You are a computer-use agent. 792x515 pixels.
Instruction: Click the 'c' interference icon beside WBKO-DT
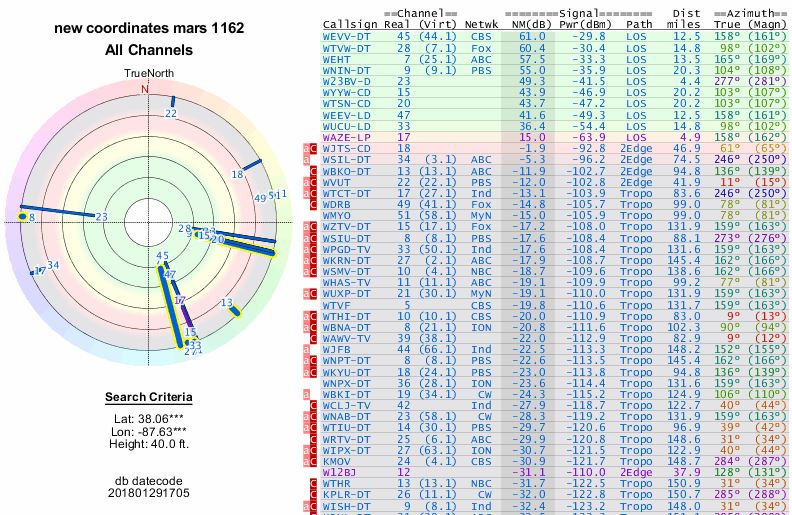(315, 171)
